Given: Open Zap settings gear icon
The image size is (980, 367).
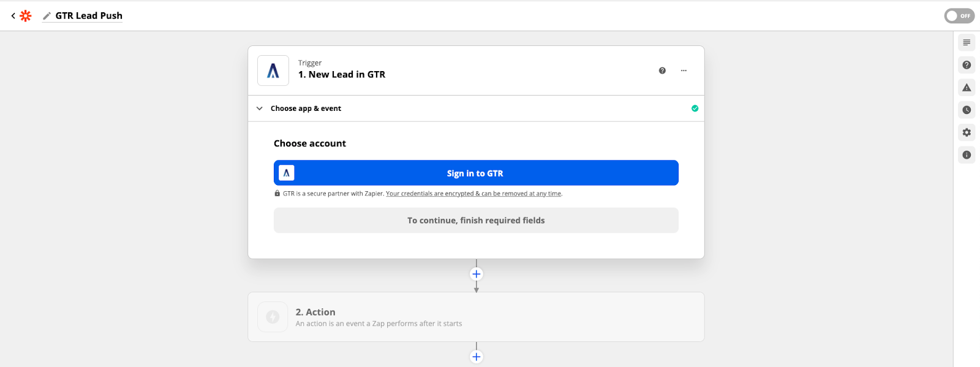Looking at the screenshot, I should (967, 132).
